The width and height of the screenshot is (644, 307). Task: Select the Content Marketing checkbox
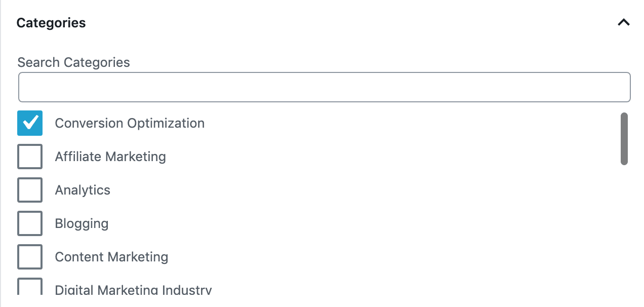click(30, 257)
